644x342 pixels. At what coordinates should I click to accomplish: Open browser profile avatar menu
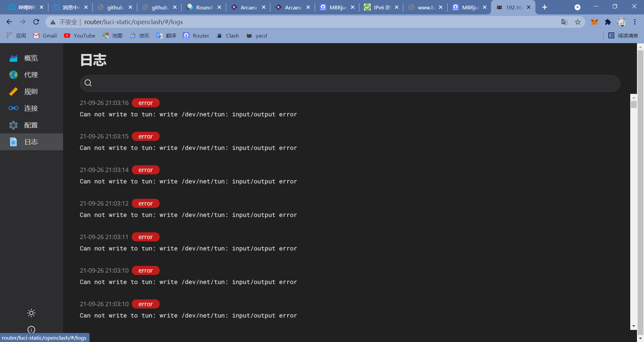(622, 22)
